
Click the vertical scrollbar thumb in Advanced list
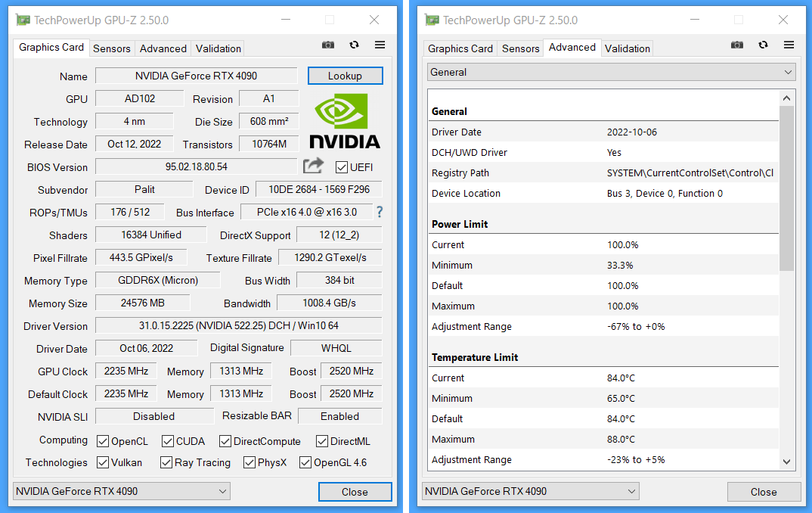pos(786,188)
